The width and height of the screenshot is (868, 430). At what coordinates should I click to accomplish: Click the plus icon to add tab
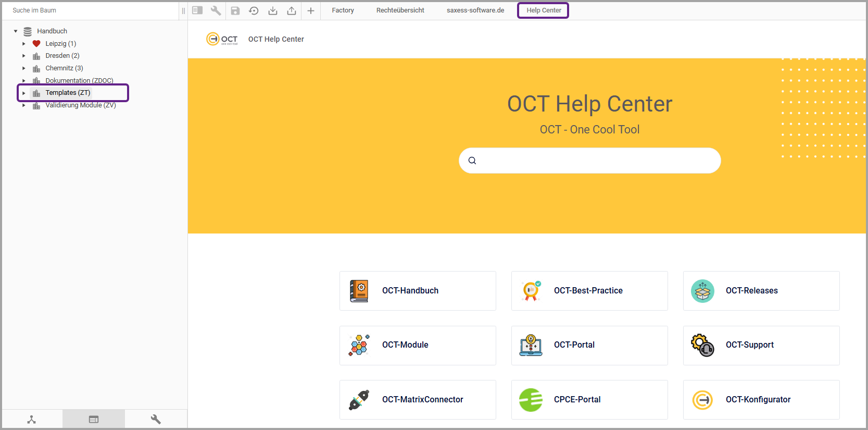[311, 10]
